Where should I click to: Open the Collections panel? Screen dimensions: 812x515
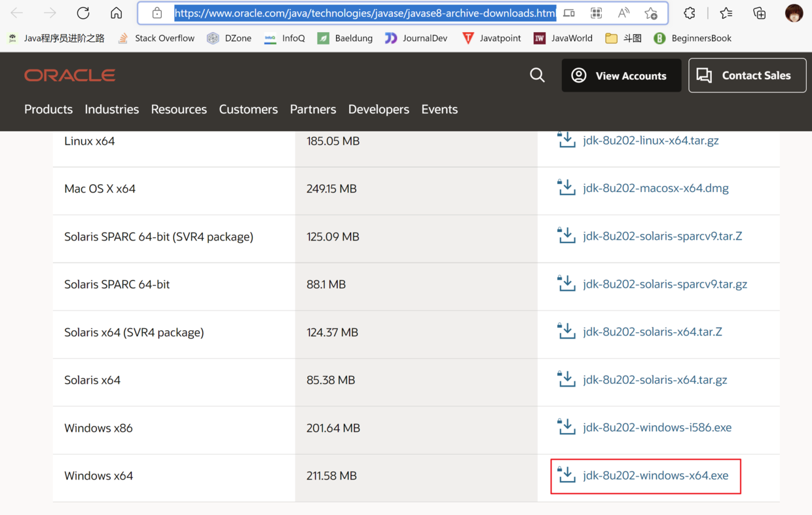click(x=760, y=13)
